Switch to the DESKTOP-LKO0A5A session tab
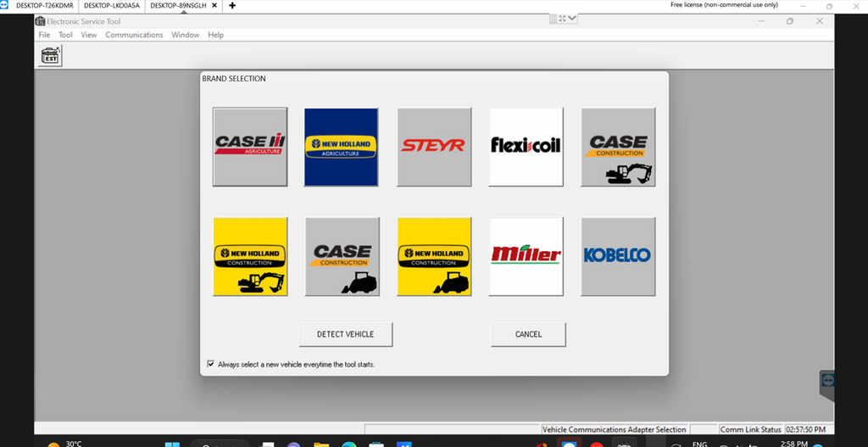868x447 pixels. [x=110, y=5]
